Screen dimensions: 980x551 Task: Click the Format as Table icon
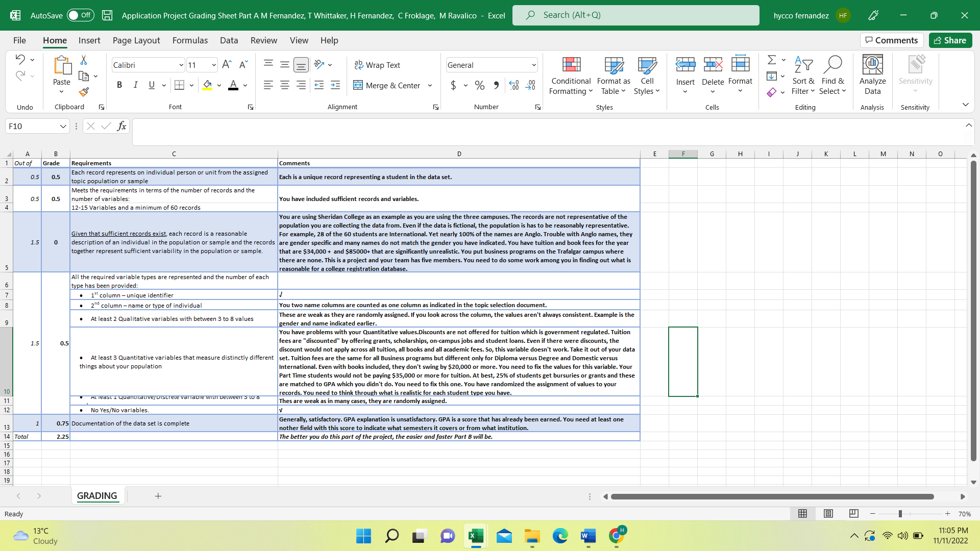613,76
